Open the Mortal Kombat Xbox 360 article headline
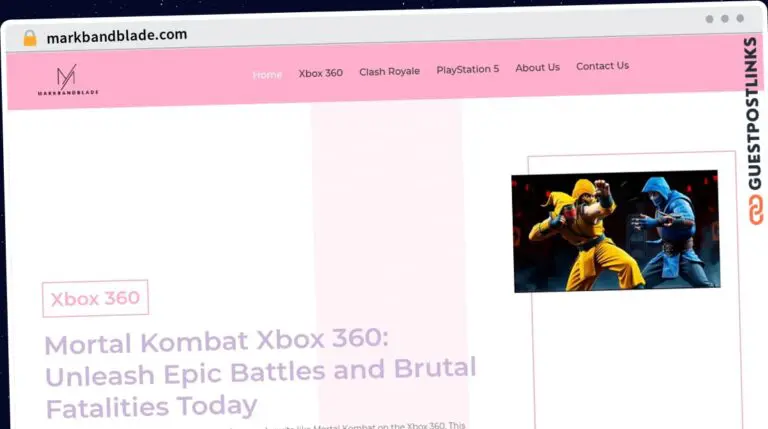 pos(260,373)
